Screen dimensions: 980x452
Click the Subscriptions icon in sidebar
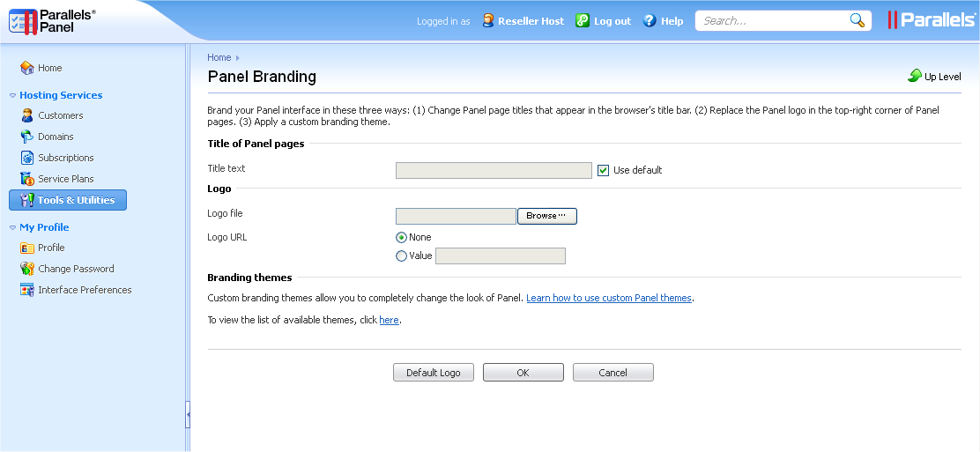[26, 158]
